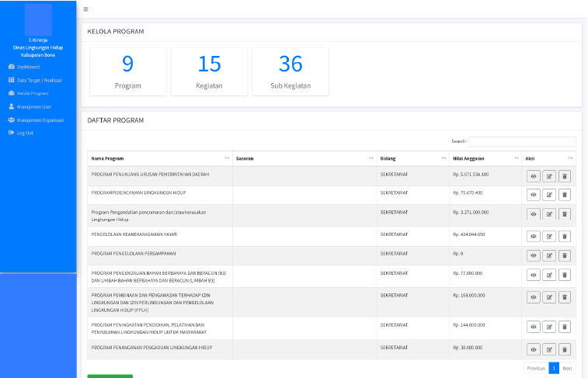Click the name PENGELOLAAN KEANEKARAGAMAN HAYATI
The height and width of the screenshot is (378, 588).
pyautogui.click(x=134, y=234)
